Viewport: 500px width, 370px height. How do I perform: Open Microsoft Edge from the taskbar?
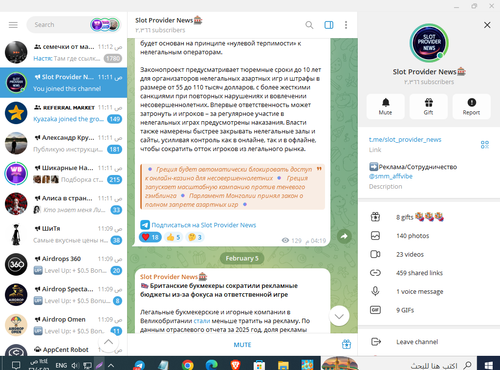click(211, 365)
